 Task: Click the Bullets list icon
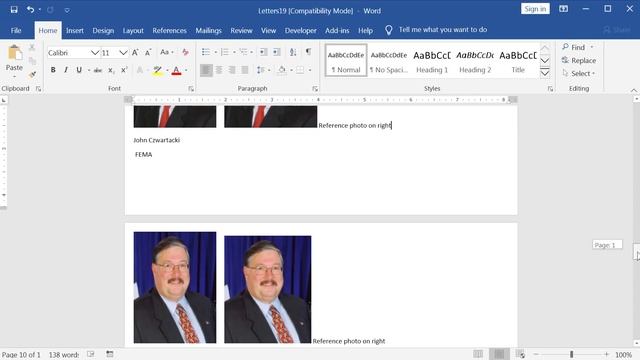(206, 52)
